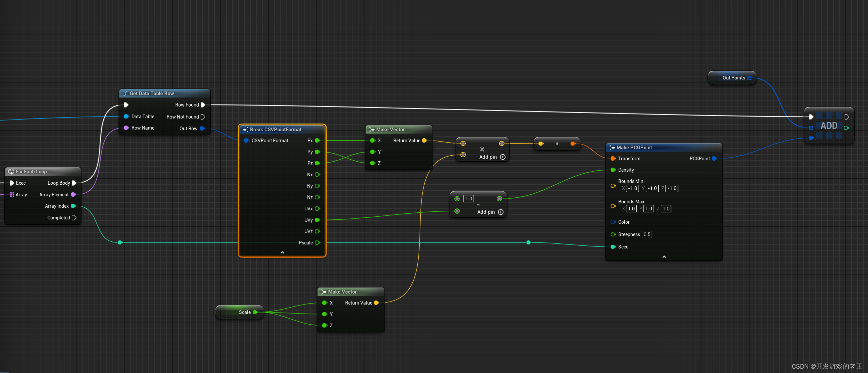Click the ADD node integer output pin
Image resolution: width=868 pixels, height=373 pixels.
click(x=846, y=128)
